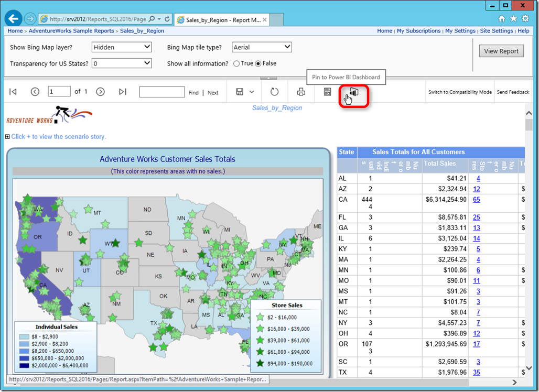Image resolution: width=539 pixels, height=392 pixels.
Task: Open the blank new tab
Action: pyautogui.click(x=277, y=20)
